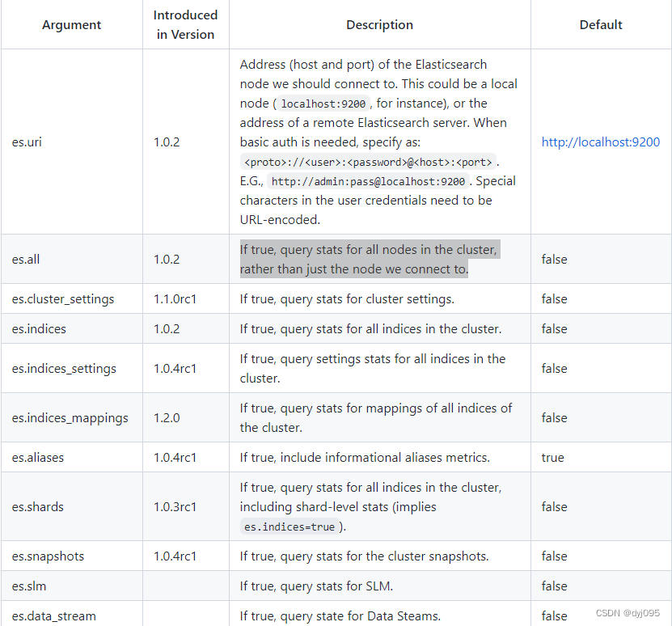The image size is (672, 626).
Task: Click the es.shards argument name
Action: pos(38,506)
